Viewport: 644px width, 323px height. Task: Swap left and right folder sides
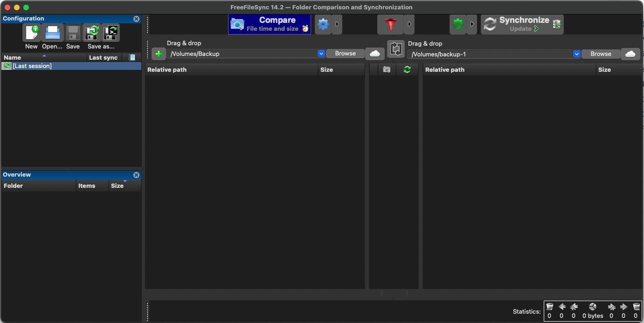[395, 49]
